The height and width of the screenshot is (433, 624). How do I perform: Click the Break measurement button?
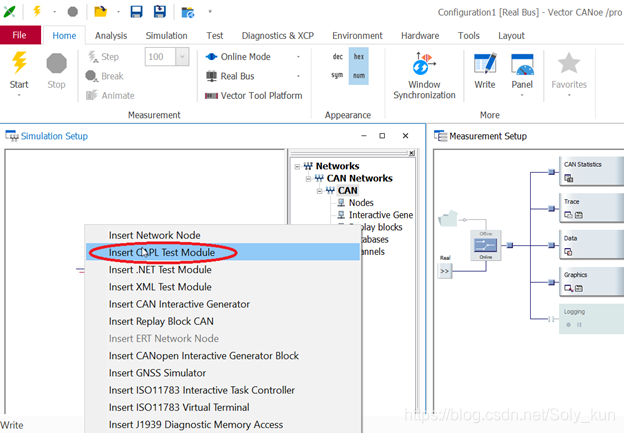coord(105,76)
